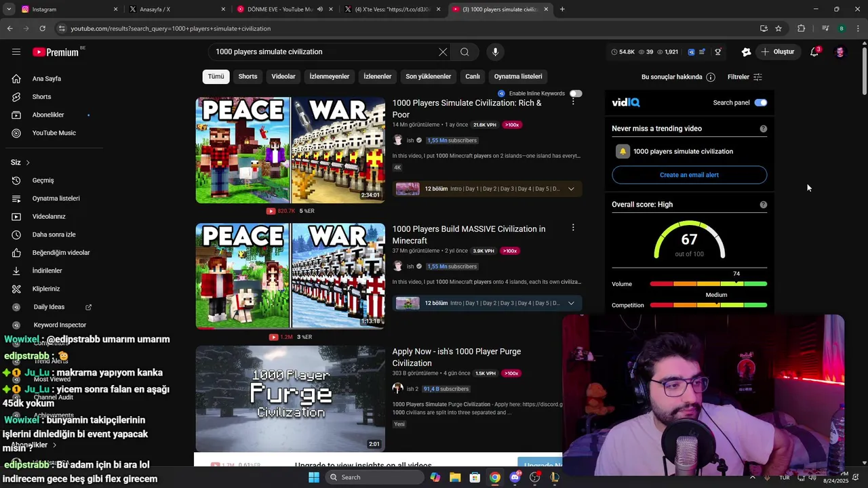Click the help icon beside Overall score
The image size is (868, 488).
point(764,205)
